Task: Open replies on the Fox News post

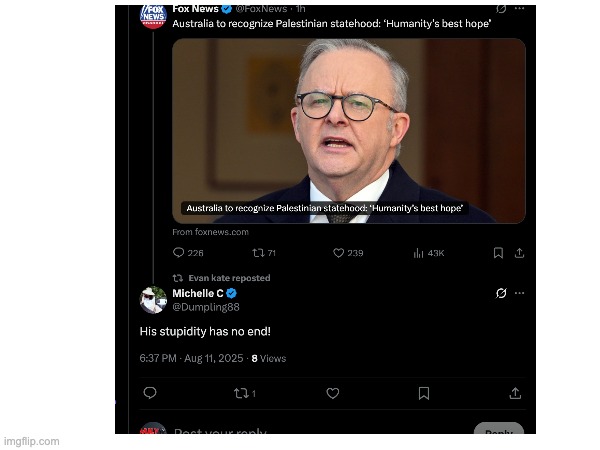Action: (188, 253)
